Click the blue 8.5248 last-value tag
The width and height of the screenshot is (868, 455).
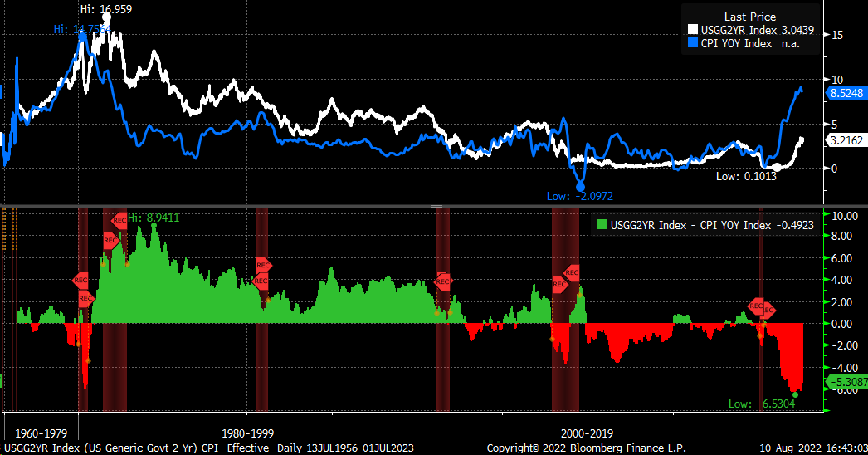coord(846,93)
